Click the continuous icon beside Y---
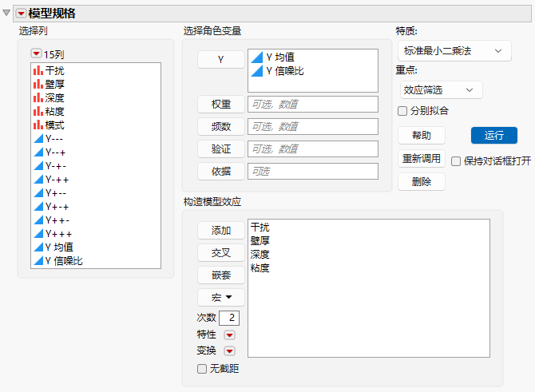 pyautogui.click(x=38, y=138)
